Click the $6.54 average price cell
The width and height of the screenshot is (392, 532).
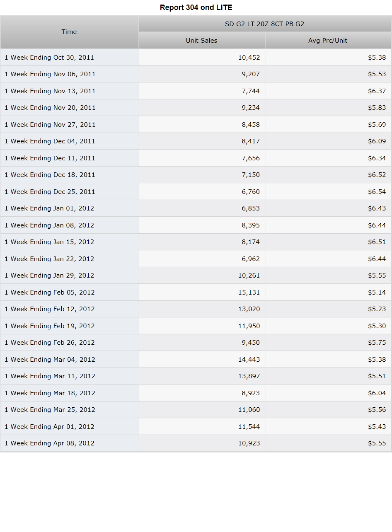click(x=328, y=191)
